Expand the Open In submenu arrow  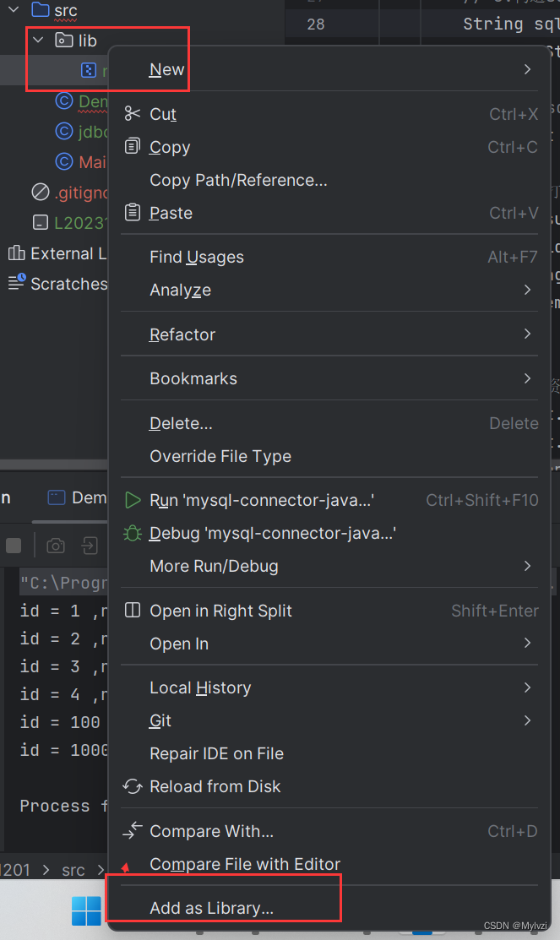coord(527,644)
